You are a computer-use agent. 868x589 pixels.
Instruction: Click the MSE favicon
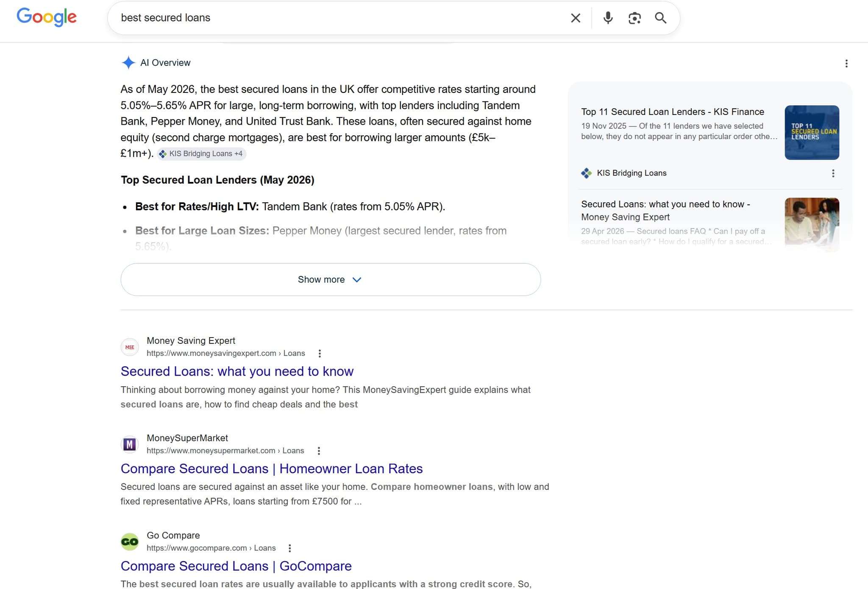pos(130,347)
